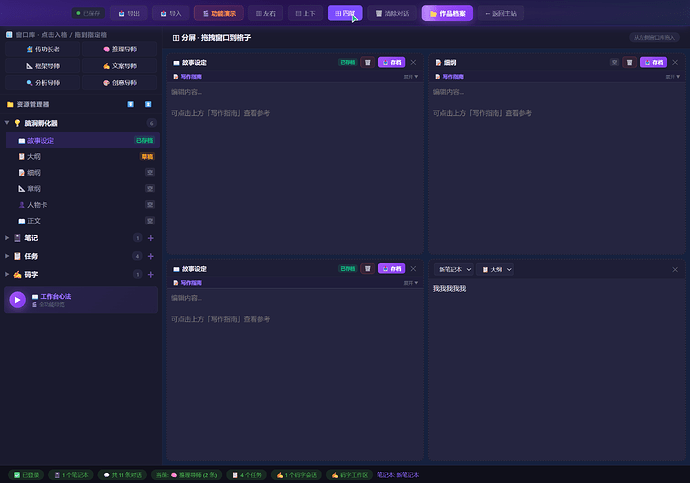
Task: Collapse the 脑洞孵化器 tree group
Action: 7,123
